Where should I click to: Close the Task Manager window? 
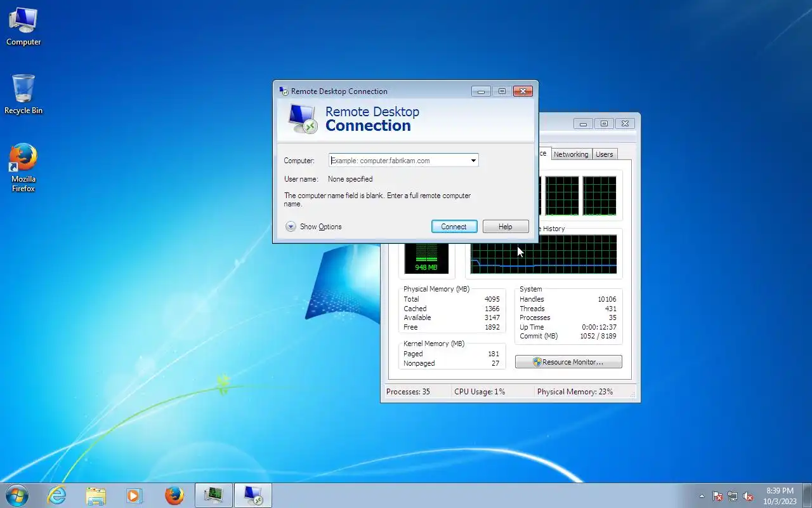[x=625, y=124]
